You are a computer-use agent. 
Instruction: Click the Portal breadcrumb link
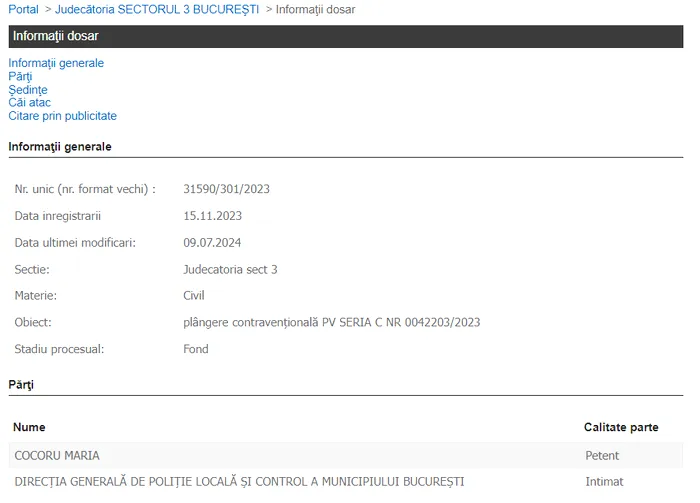(23, 9)
